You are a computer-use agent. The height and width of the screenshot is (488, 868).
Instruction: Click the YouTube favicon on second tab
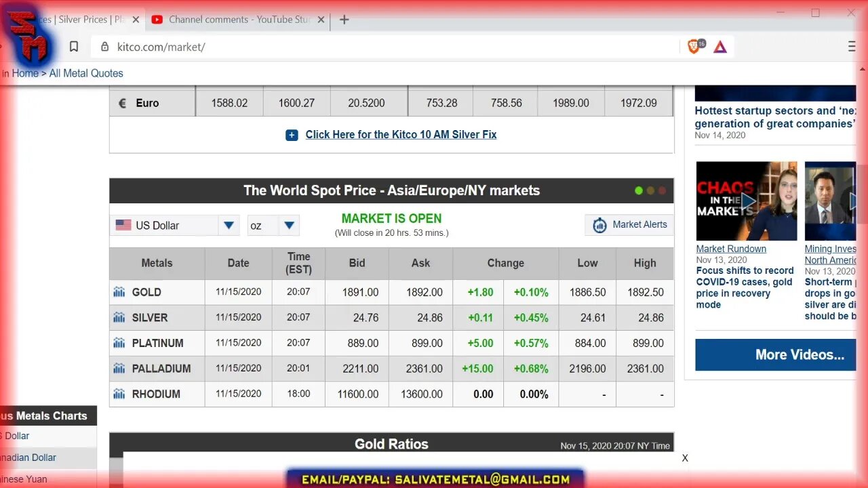pos(157,20)
